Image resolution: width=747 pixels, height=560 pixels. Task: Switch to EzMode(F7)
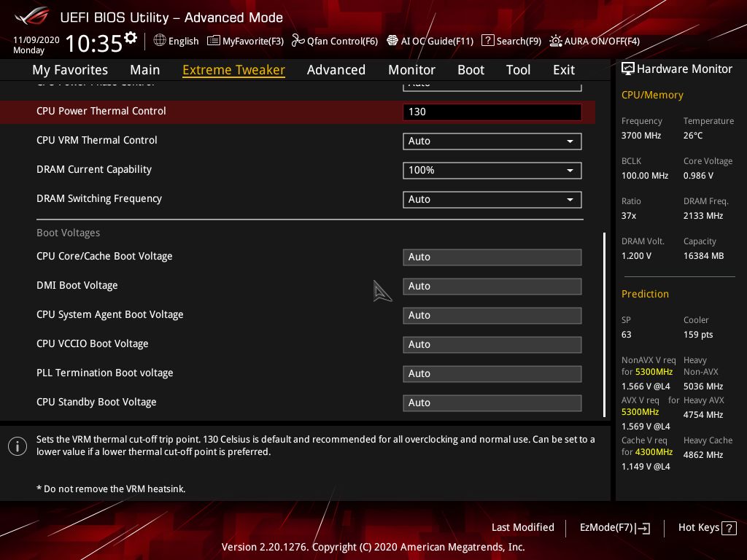[606, 528]
